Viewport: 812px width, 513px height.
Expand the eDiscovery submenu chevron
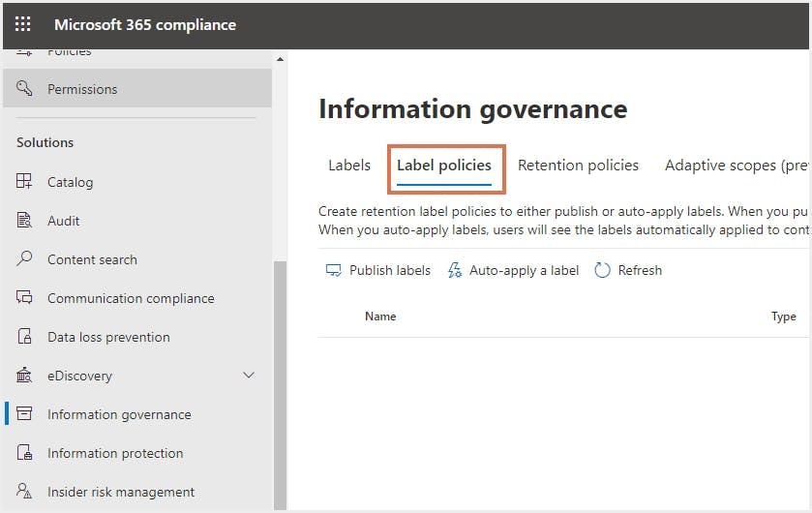click(249, 376)
